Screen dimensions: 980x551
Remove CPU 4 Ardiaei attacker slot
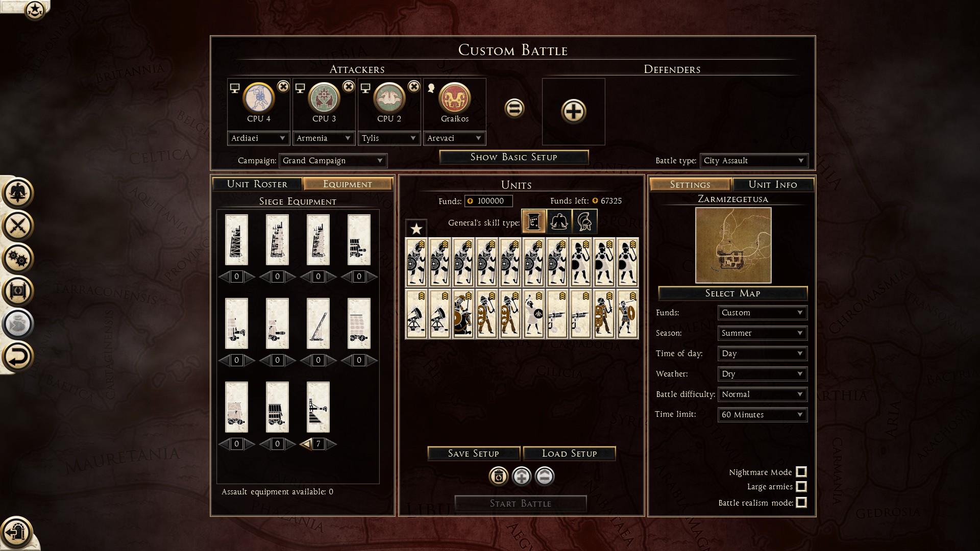pos(283,86)
